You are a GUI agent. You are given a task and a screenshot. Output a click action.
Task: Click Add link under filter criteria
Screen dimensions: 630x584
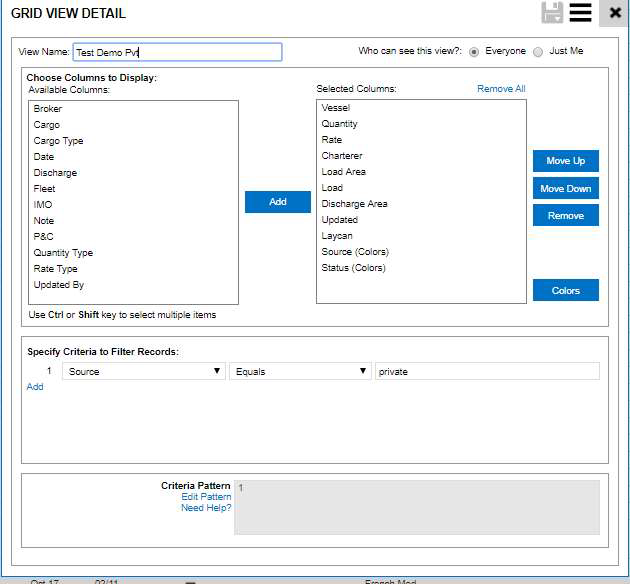click(x=35, y=387)
